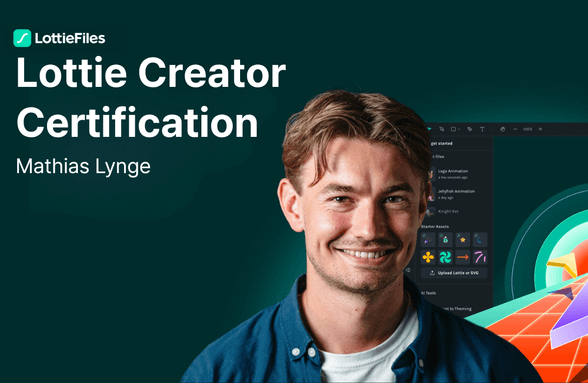Zoom in with the plus icon
This screenshot has height=383, width=588.
[540, 129]
